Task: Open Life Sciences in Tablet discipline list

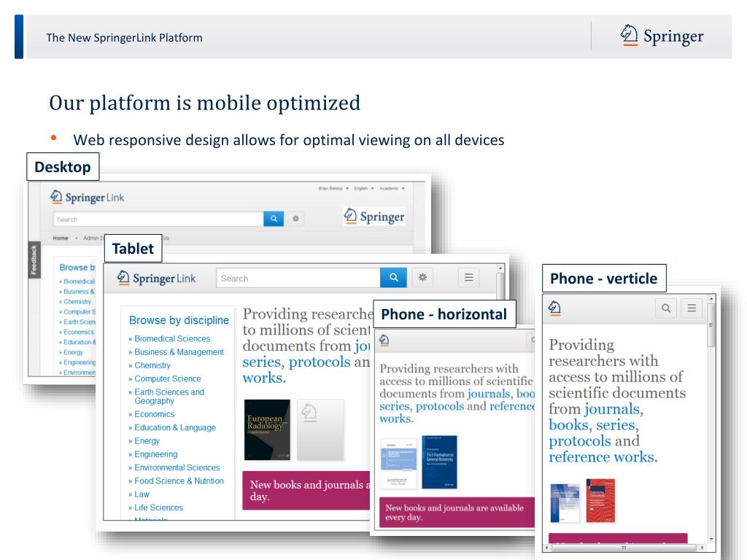Action: (158, 507)
